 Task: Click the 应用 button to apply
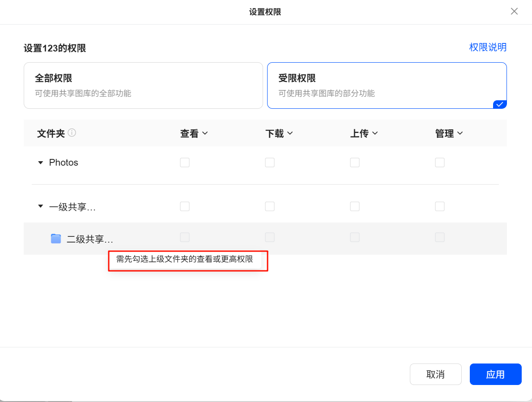point(495,374)
